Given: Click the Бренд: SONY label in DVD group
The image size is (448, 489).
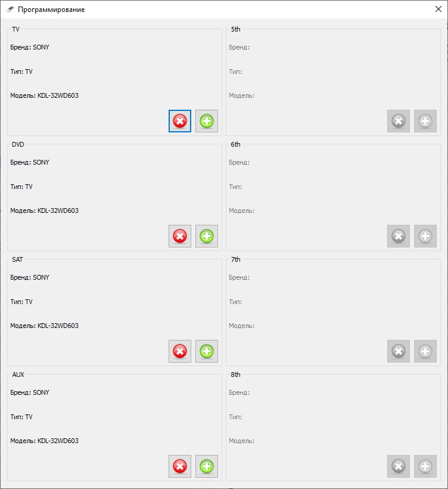Looking at the screenshot, I should (30, 162).
